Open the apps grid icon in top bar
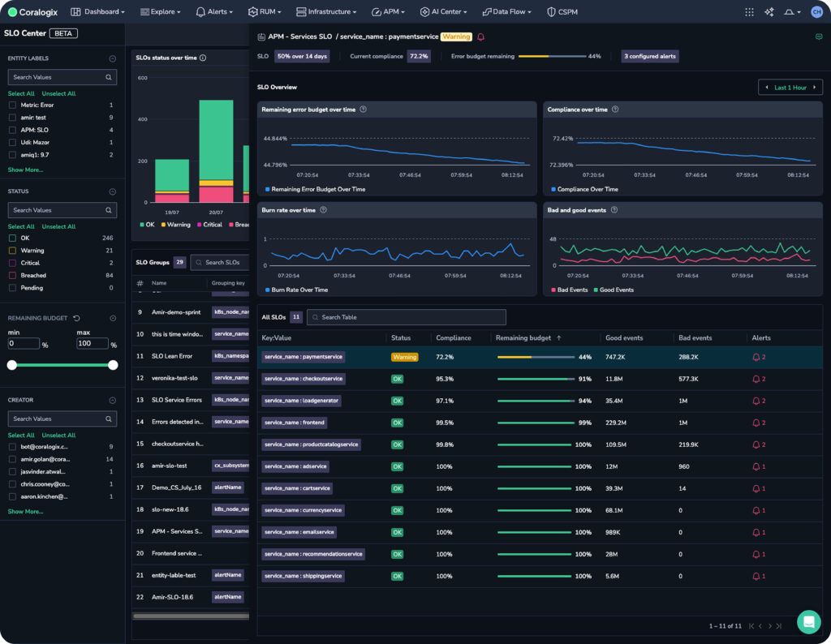 (x=749, y=11)
